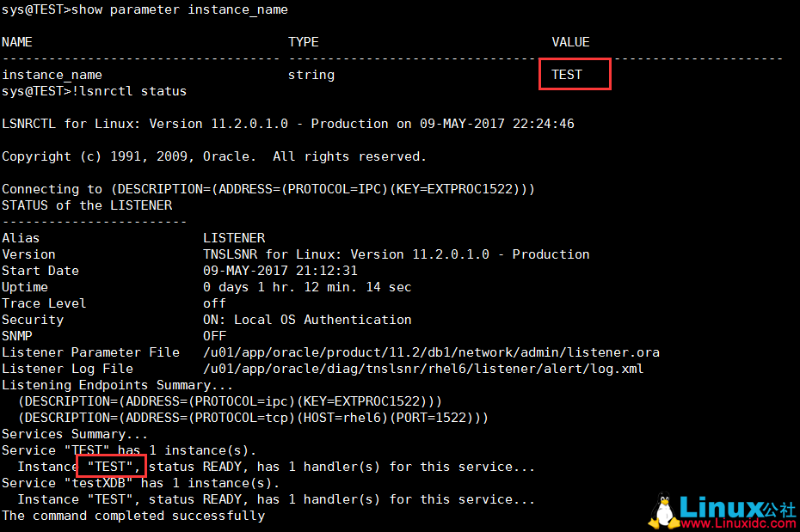Click the SNMP "OFF" value
Viewport: 800px width, 532px height.
[x=214, y=336]
